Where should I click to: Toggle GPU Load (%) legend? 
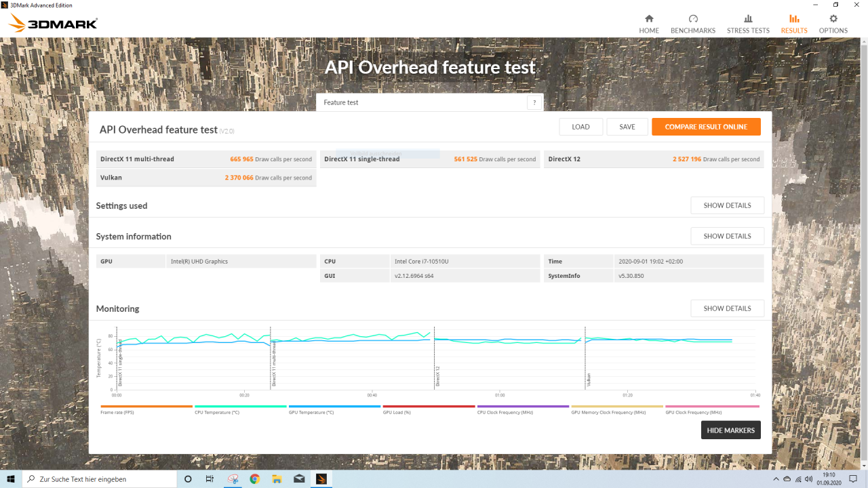[429, 409]
